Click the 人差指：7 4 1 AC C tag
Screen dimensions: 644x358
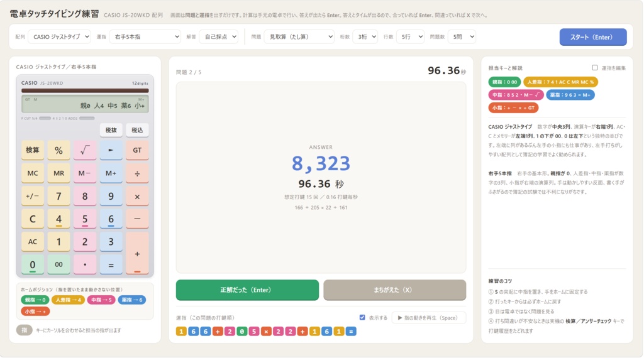[x=560, y=82]
